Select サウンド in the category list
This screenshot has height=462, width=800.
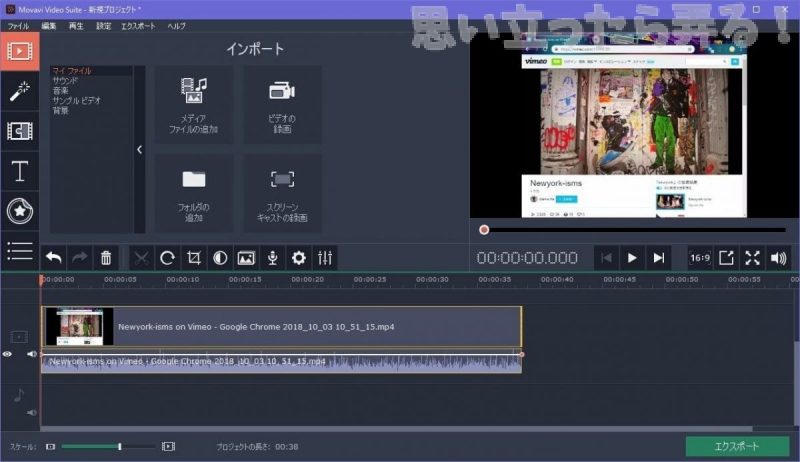tap(65, 81)
